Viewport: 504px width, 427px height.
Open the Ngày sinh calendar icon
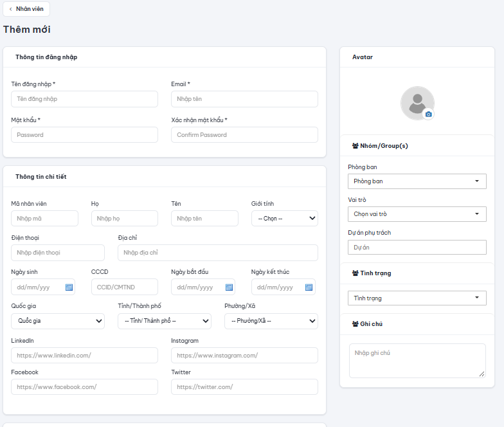tap(69, 287)
